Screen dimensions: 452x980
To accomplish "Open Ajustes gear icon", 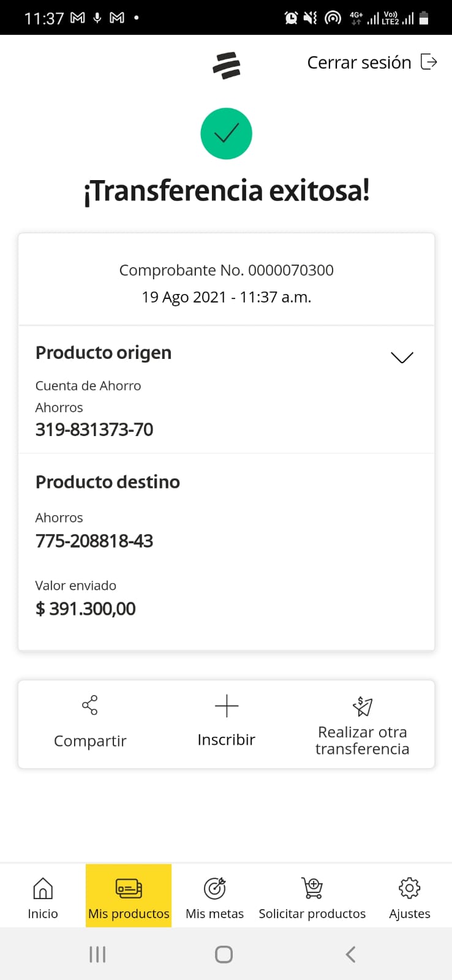I will (409, 888).
